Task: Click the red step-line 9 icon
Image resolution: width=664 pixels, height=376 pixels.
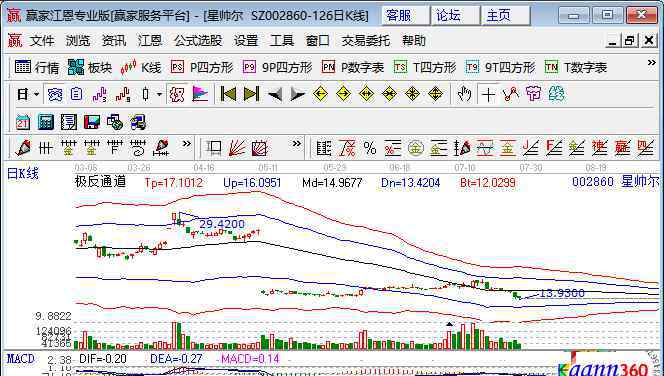Action: pyautogui.click(x=122, y=94)
